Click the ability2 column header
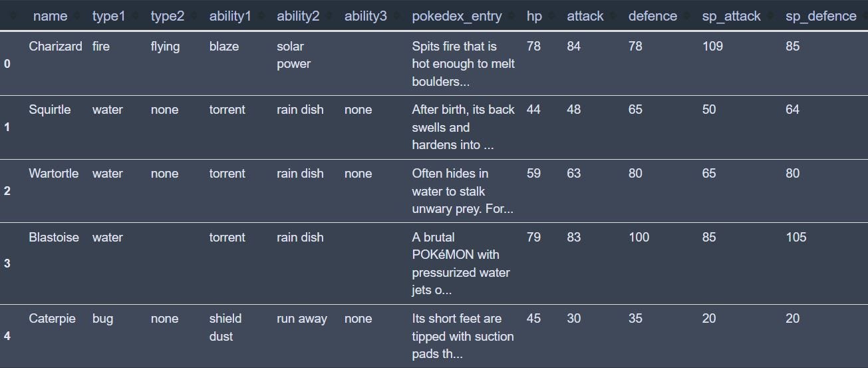This screenshot has height=368, width=868. pos(298,16)
